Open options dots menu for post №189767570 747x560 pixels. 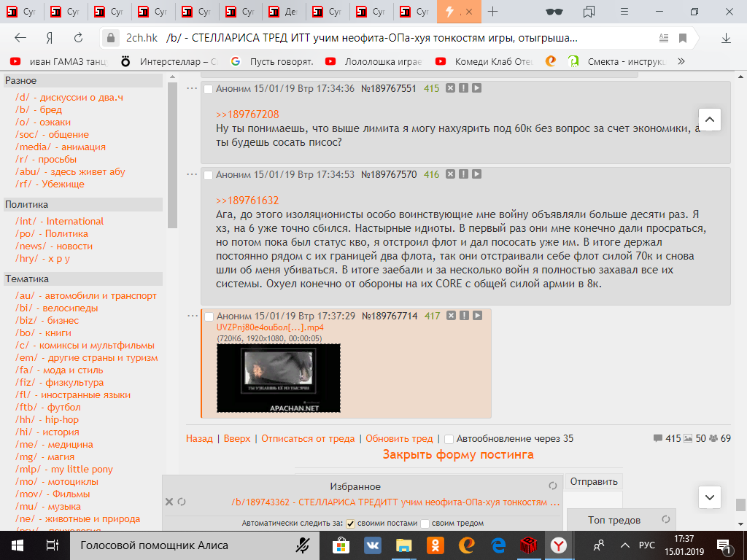(192, 174)
